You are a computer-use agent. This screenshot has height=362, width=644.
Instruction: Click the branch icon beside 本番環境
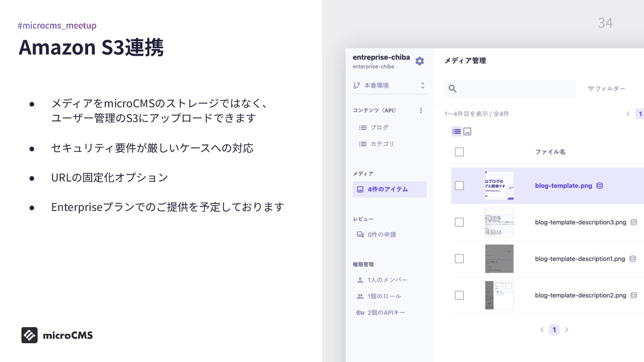pyautogui.click(x=356, y=85)
